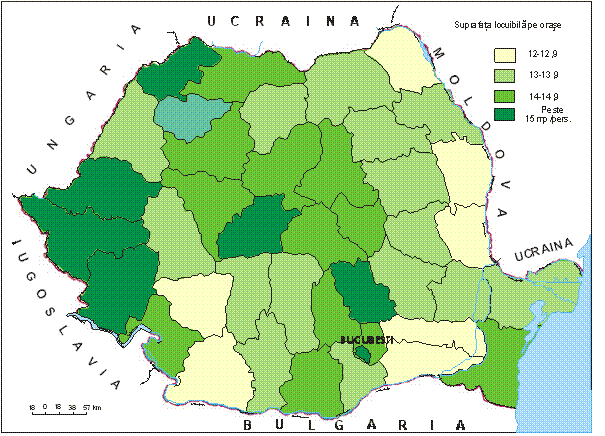Select the teal-colored county in the northwest
This screenshot has height=436, width=605.
(192, 116)
